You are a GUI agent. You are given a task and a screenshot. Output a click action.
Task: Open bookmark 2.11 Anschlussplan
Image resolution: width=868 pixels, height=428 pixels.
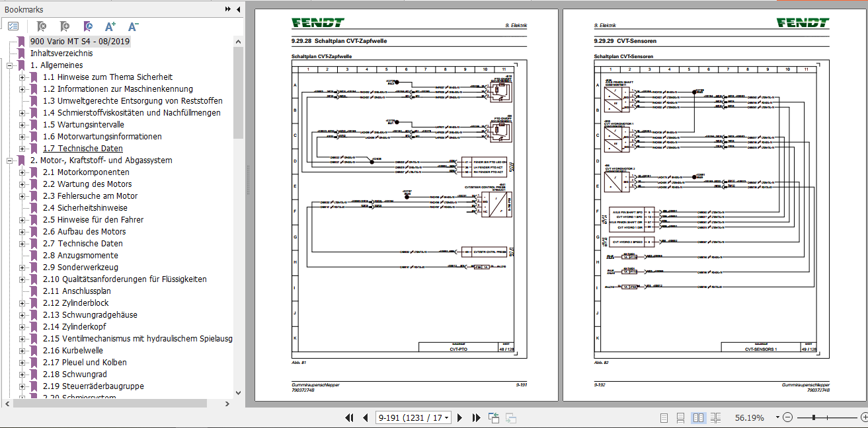coord(77,291)
